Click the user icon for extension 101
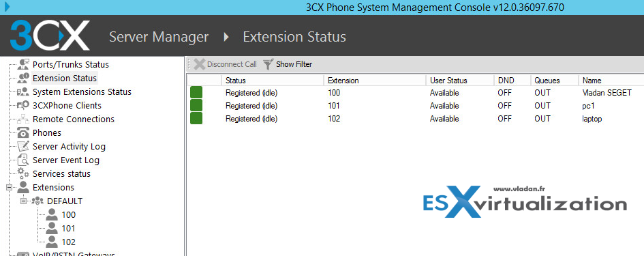644x256 pixels. point(52,228)
